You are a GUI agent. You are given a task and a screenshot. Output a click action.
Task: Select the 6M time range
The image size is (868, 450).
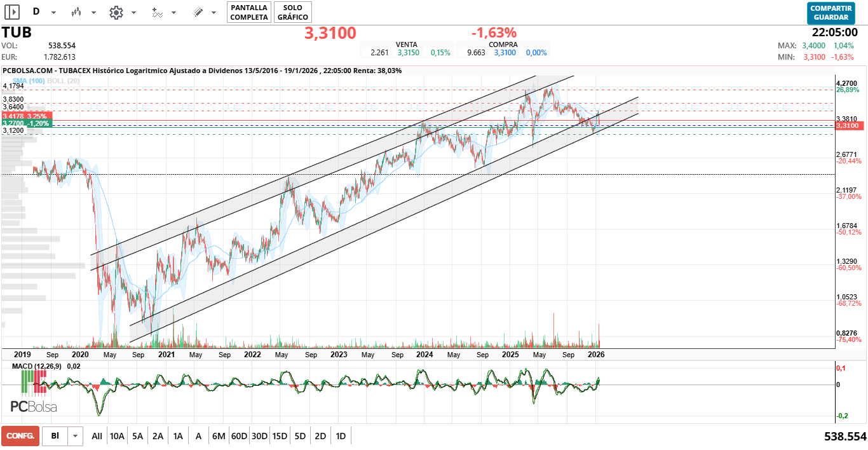(219, 436)
